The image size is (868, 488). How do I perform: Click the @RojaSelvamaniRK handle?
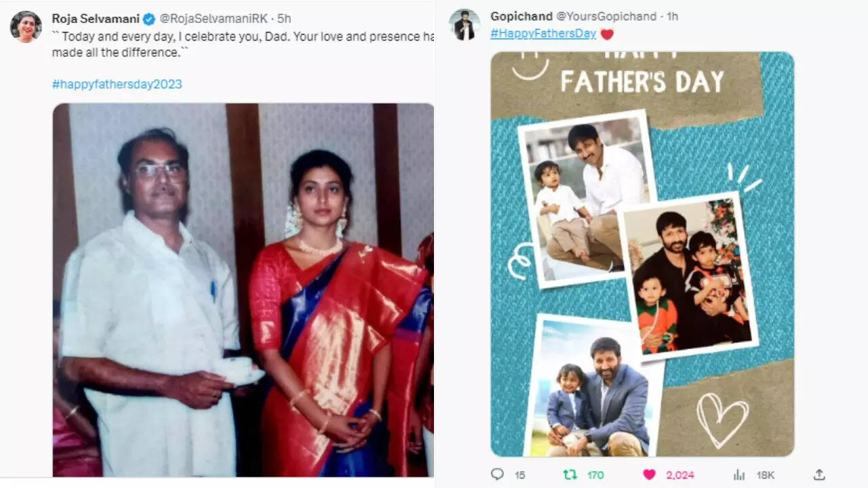(214, 18)
